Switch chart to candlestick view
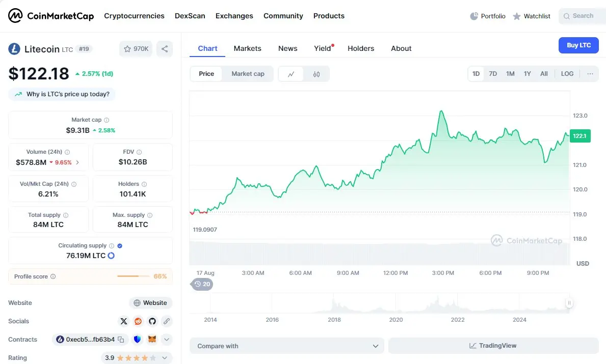Viewport: 606px width, 364px height. click(317, 74)
